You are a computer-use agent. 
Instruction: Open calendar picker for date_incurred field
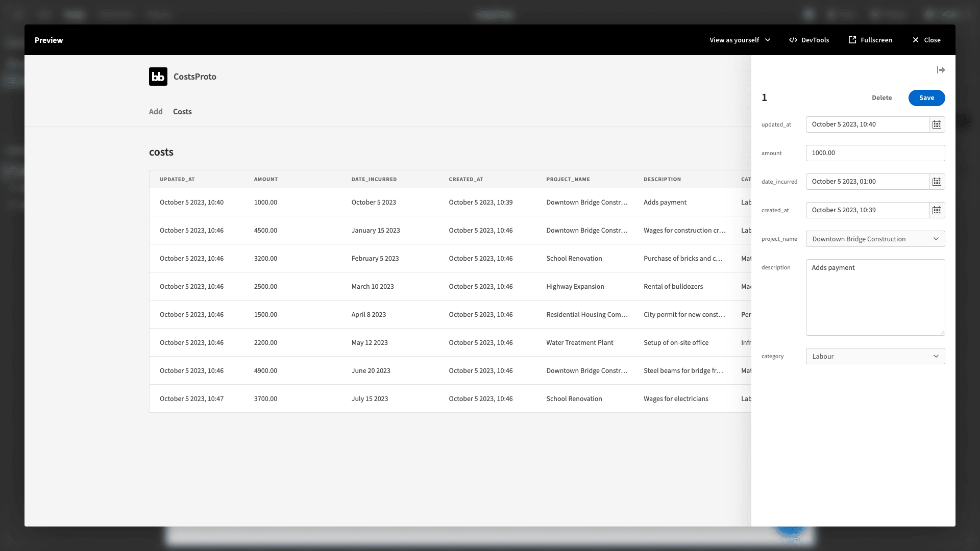tap(937, 182)
